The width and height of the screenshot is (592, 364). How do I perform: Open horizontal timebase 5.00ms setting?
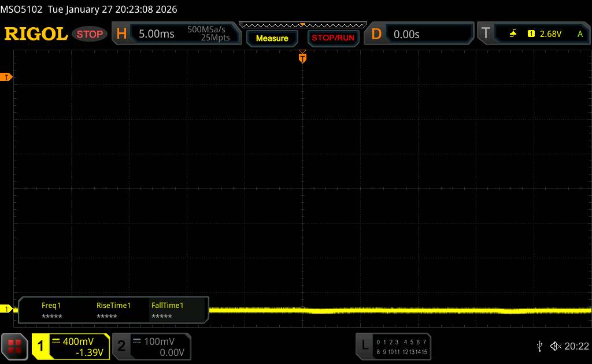pyautogui.click(x=156, y=34)
